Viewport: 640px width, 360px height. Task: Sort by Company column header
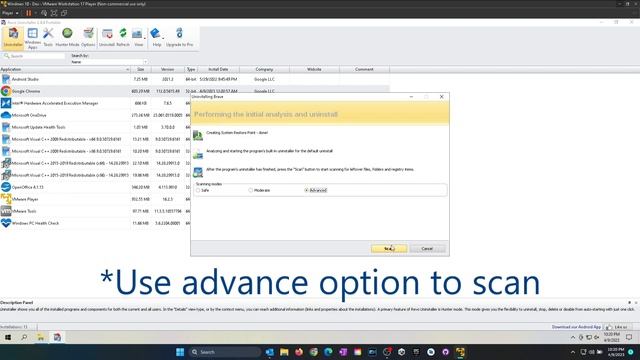click(x=264, y=69)
